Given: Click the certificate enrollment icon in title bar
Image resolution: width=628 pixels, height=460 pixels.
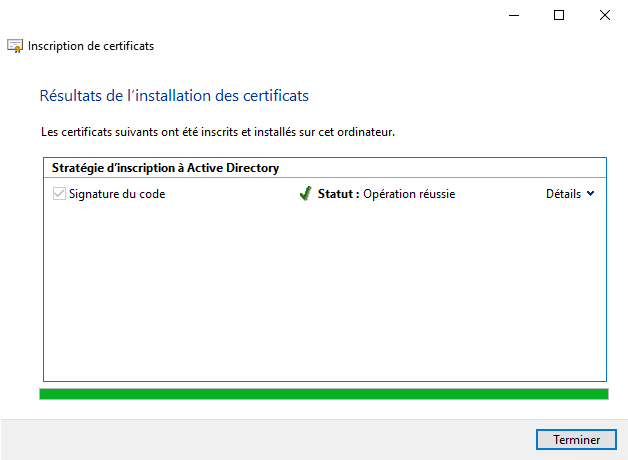Looking at the screenshot, I should (x=15, y=46).
